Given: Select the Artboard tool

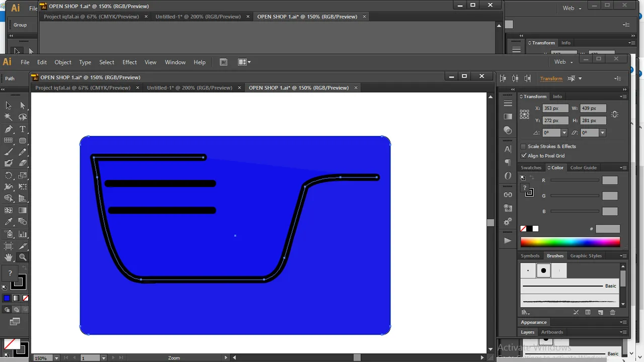Looking at the screenshot, I should tap(9, 245).
